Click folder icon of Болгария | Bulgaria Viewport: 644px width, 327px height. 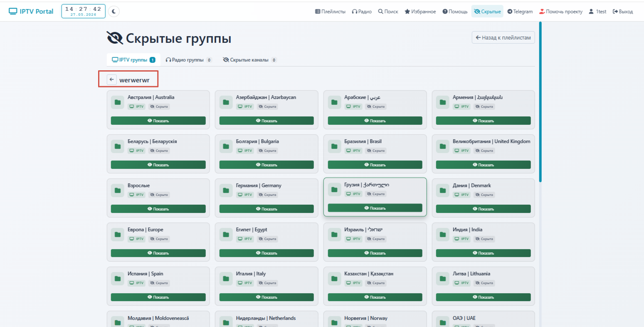(x=226, y=146)
